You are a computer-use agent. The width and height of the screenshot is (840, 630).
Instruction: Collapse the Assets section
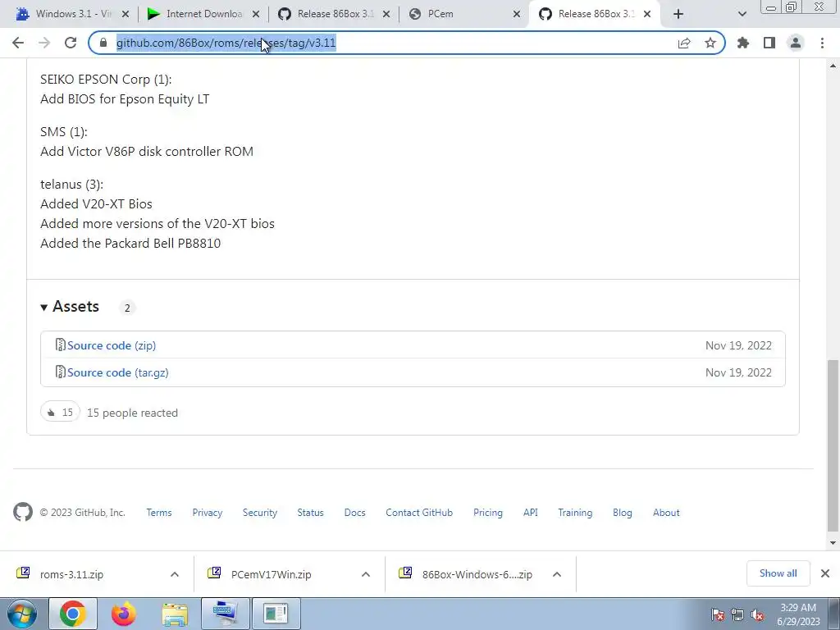(70, 307)
